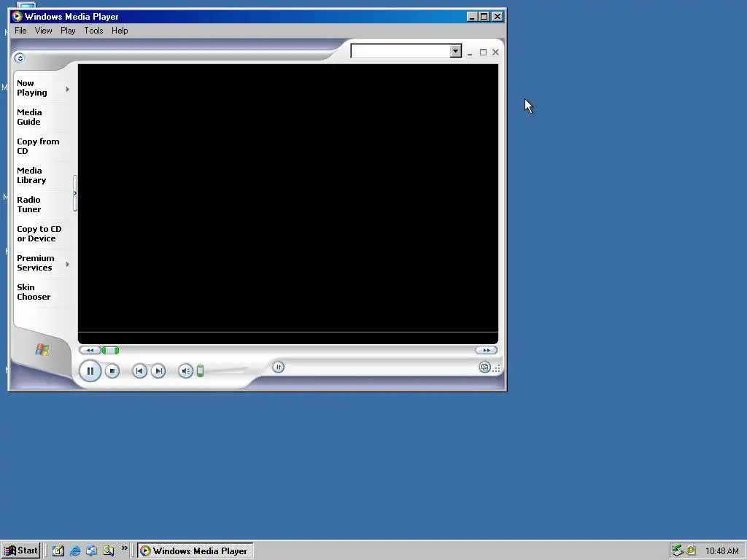Open Media Guide in the sidebar

pos(29,117)
